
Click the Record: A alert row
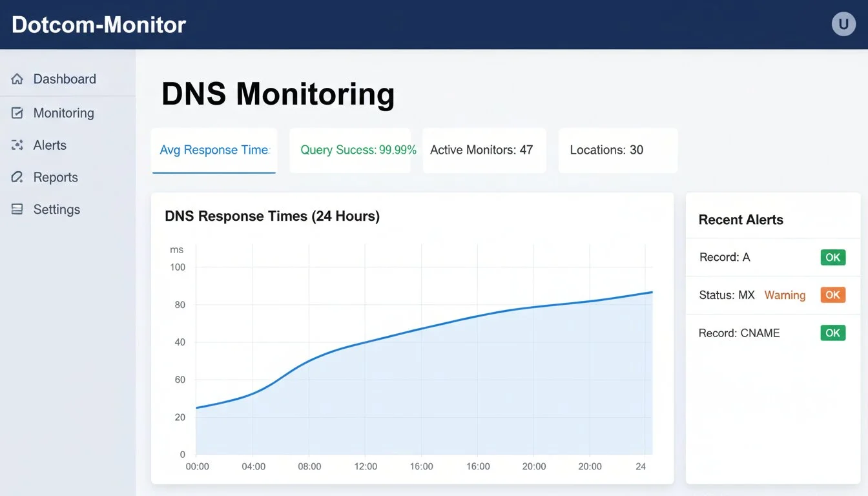coord(772,257)
